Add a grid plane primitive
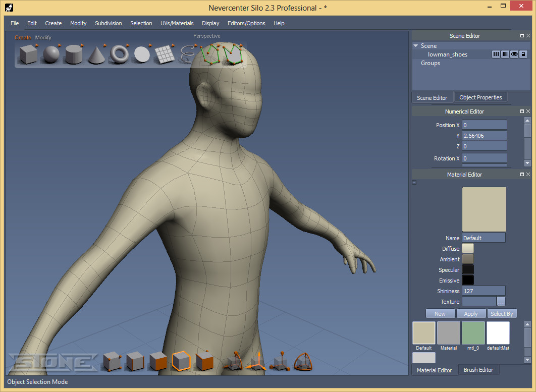536x392 pixels. (164, 54)
